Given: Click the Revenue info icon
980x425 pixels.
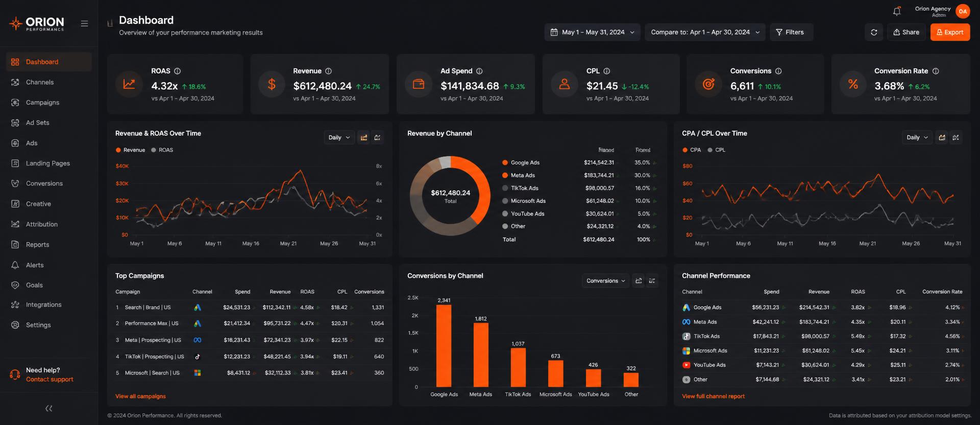Looking at the screenshot, I should click(328, 71).
